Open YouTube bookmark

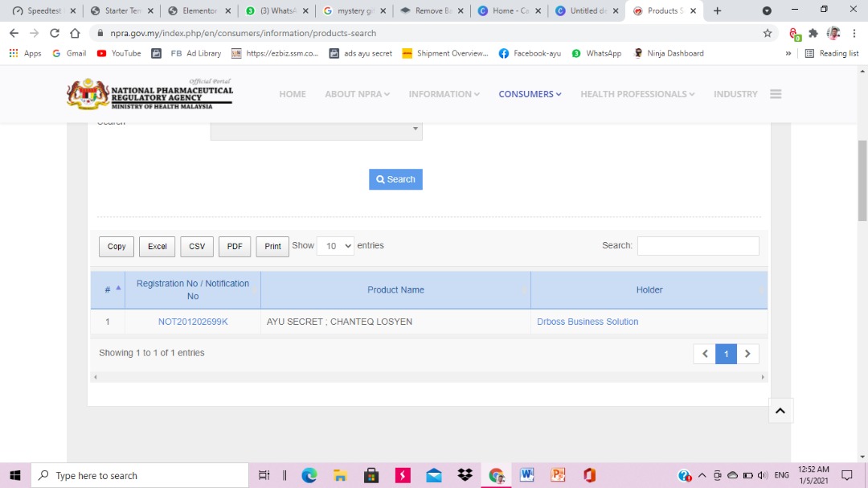click(119, 53)
